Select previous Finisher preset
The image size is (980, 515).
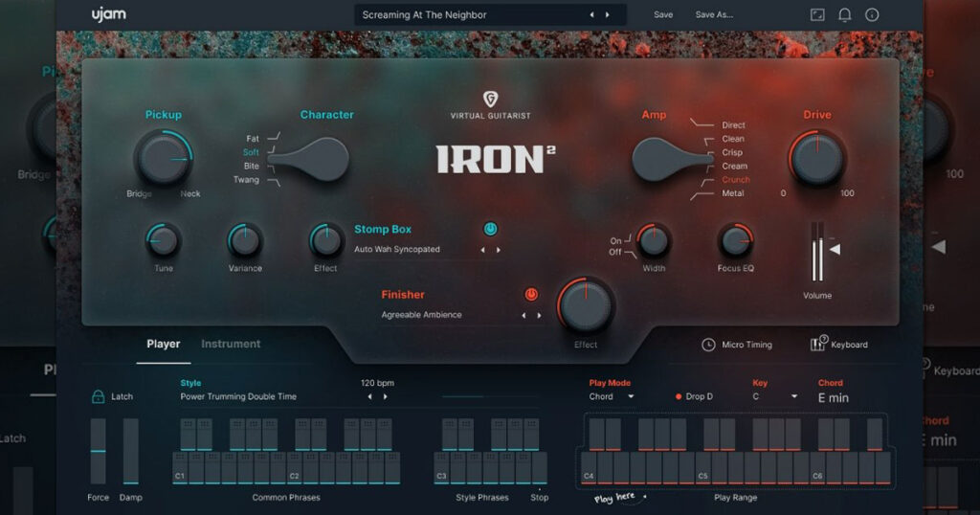(523, 316)
